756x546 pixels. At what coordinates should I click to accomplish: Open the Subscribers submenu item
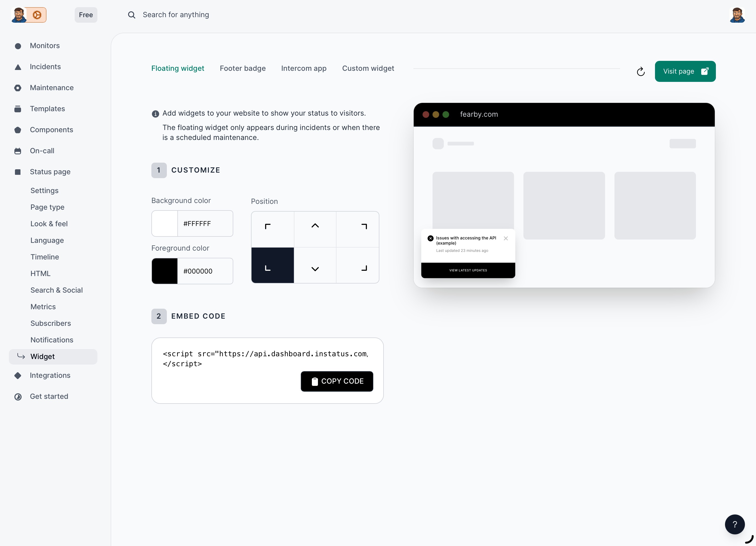pos(51,323)
